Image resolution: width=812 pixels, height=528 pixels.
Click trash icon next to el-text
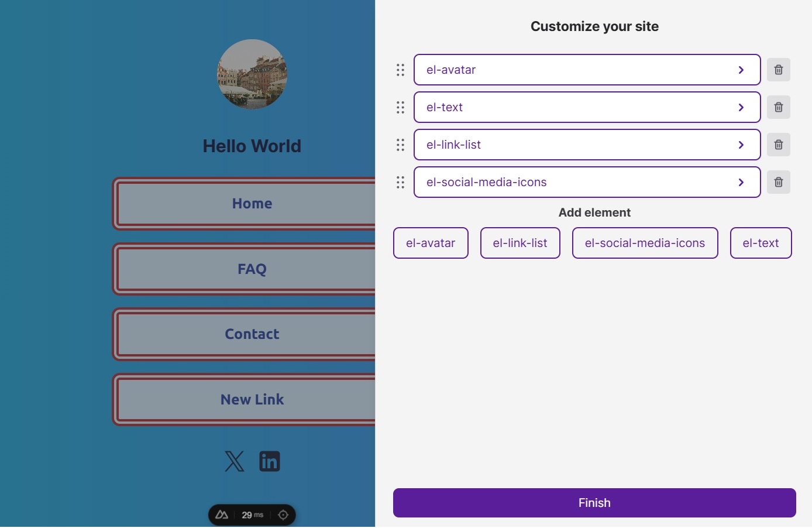pos(778,107)
